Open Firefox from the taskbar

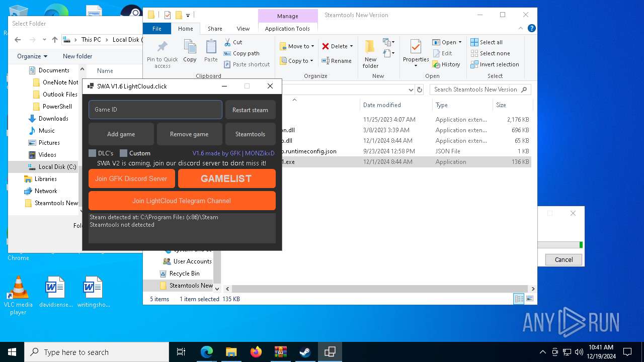point(256,352)
